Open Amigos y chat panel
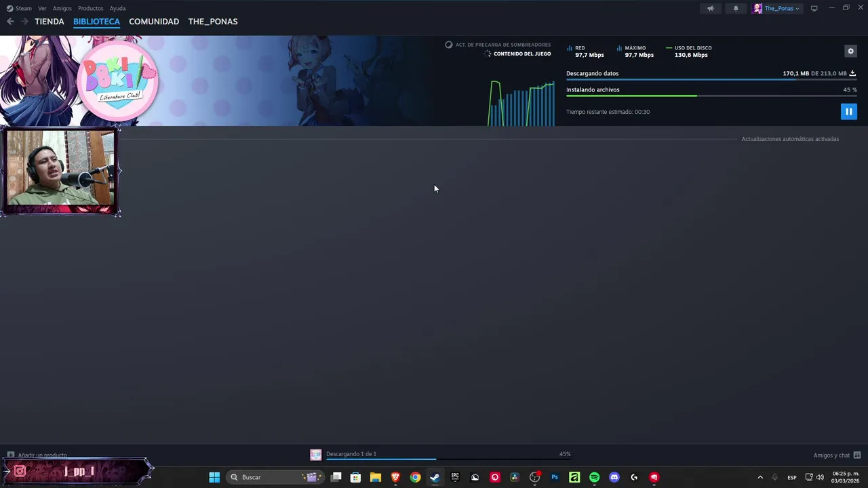This screenshot has height=488, width=868. [837, 455]
